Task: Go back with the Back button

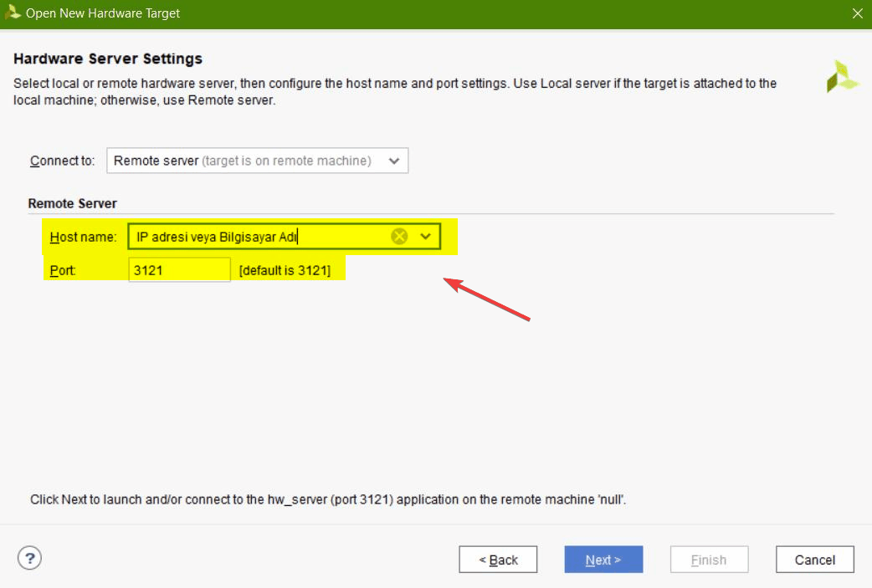Action: click(x=498, y=560)
